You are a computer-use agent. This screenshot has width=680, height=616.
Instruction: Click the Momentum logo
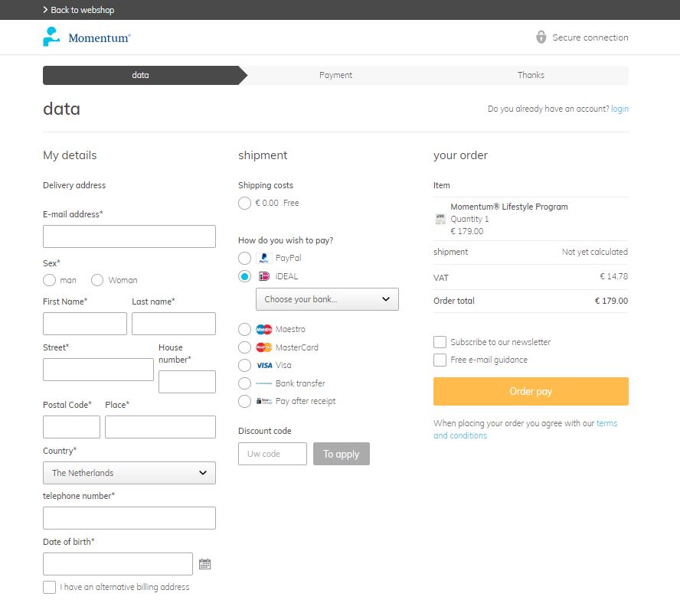87,37
